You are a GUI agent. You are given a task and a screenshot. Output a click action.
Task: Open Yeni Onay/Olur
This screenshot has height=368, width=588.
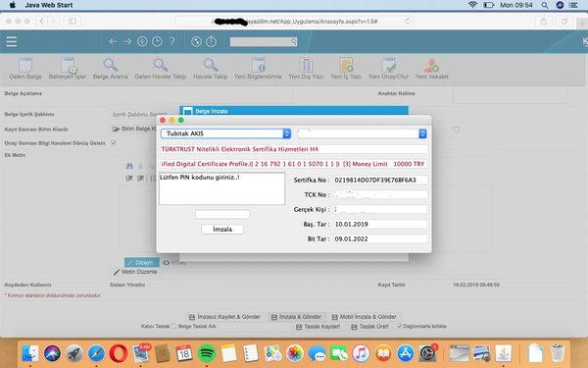388,69
